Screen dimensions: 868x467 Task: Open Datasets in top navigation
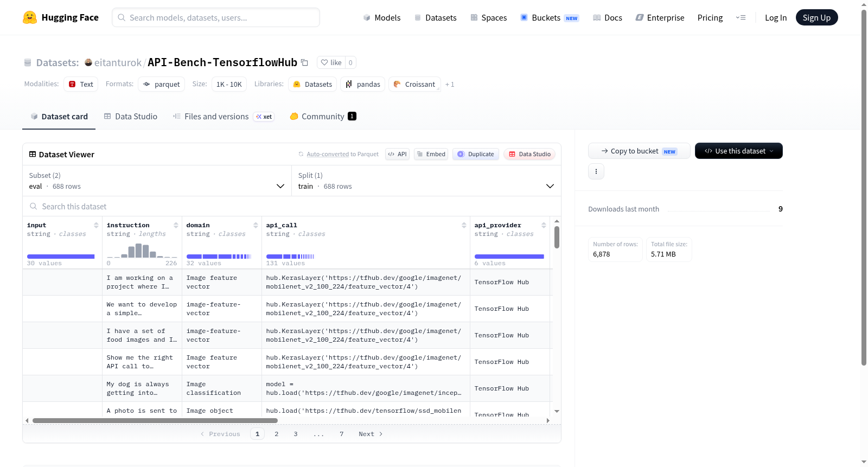click(x=436, y=18)
